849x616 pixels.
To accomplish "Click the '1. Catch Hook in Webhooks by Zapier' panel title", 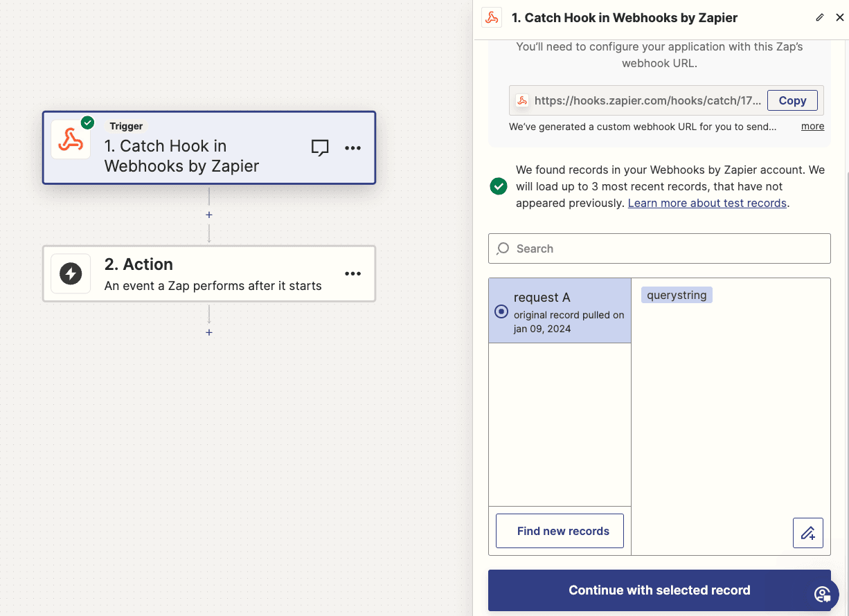I will coord(624,18).
